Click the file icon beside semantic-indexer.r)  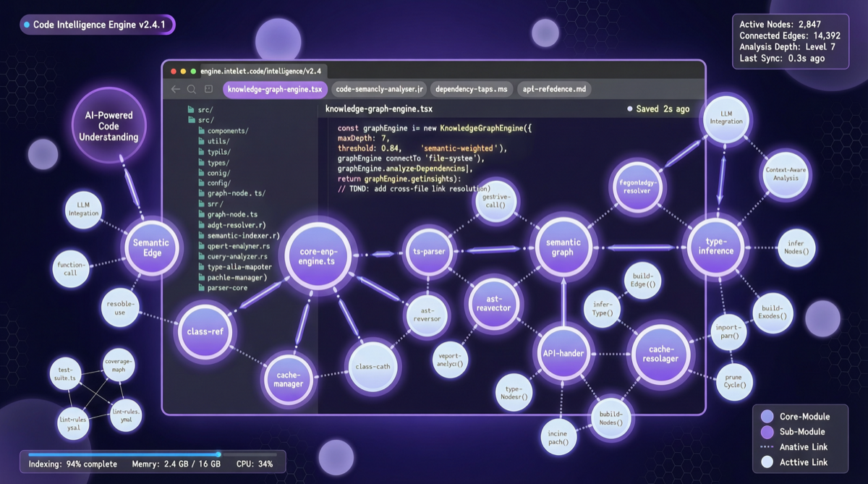point(202,236)
